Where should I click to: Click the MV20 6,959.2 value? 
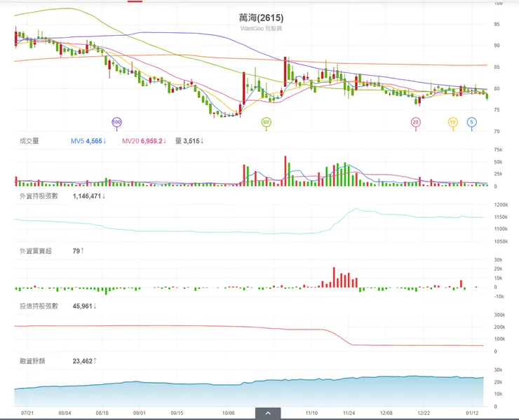tap(144, 141)
